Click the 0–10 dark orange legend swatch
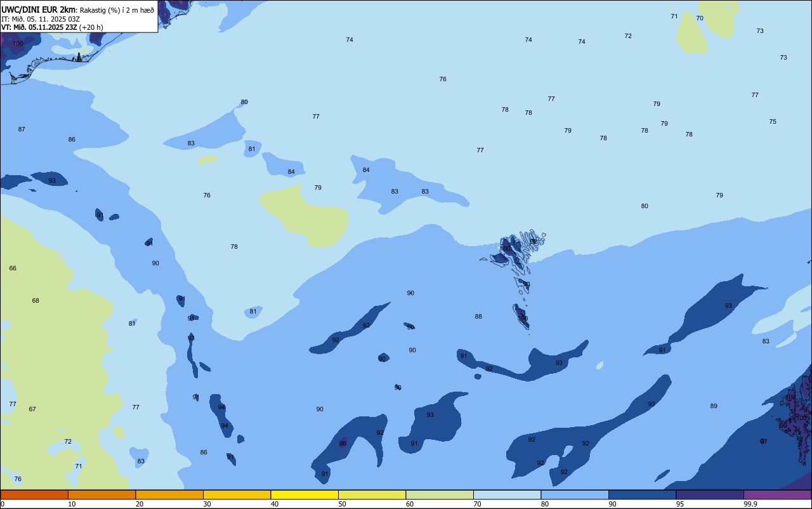The width and height of the screenshot is (812, 509). tap(34, 494)
